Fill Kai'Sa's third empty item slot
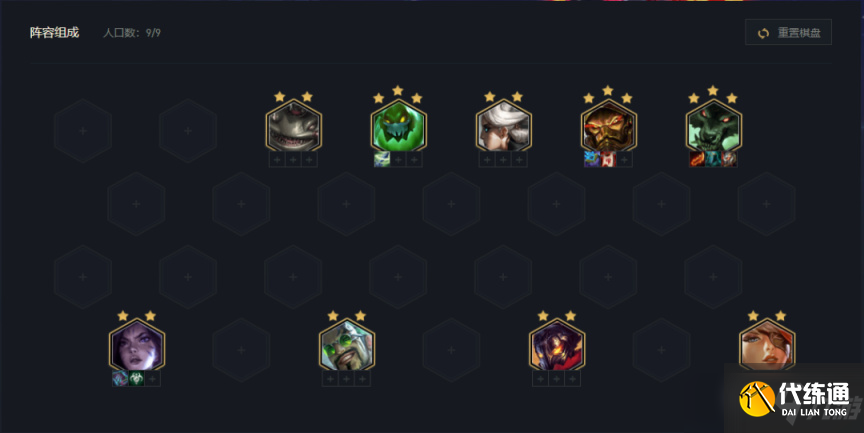 pyautogui.click(x=153, y=378)
